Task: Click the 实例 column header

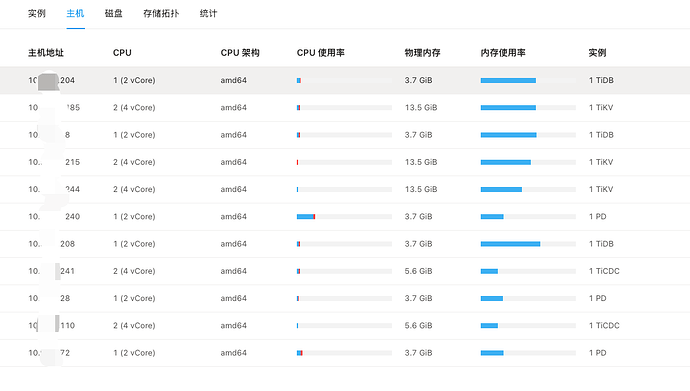Action: [597, 53]
